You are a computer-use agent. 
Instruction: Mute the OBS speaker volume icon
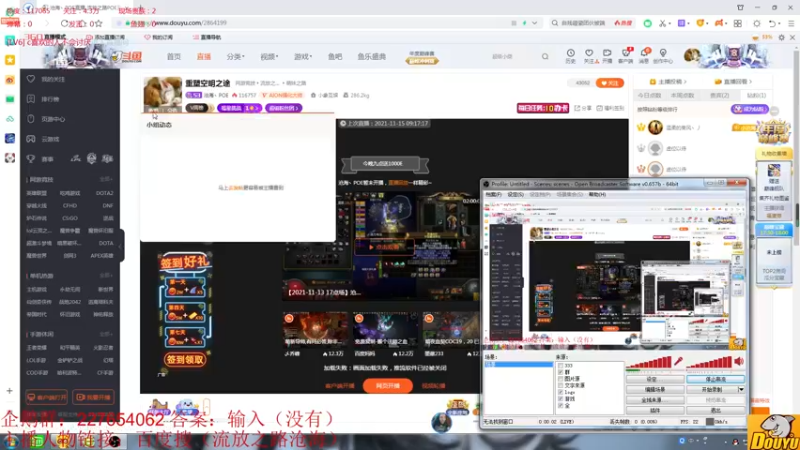click(x=739, y=361)
